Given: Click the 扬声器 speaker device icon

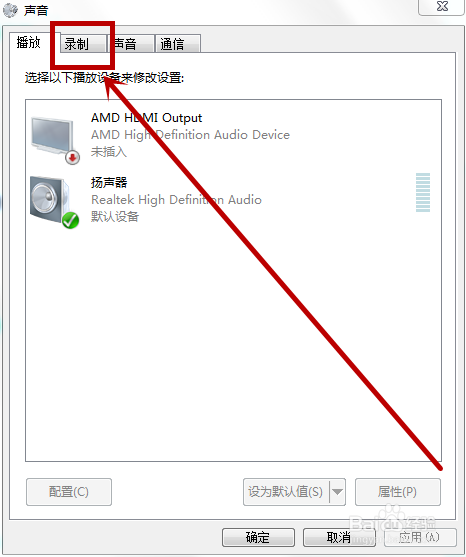Looking at the screenshot, I should pos(49,200).
